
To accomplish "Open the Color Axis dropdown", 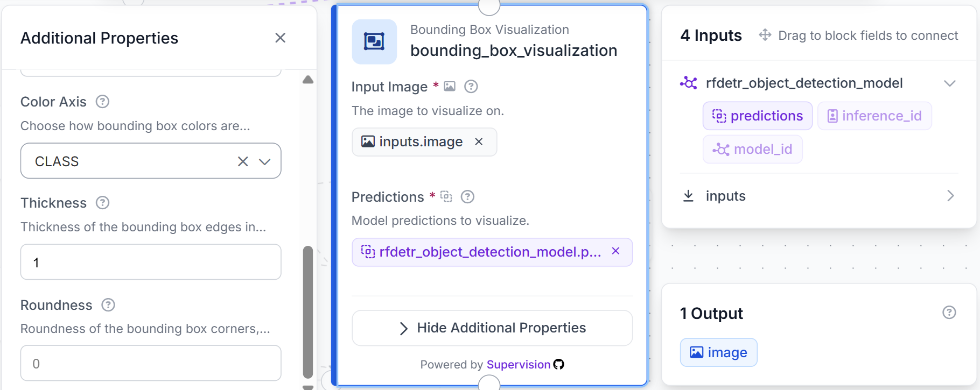I will coord(264,161).
